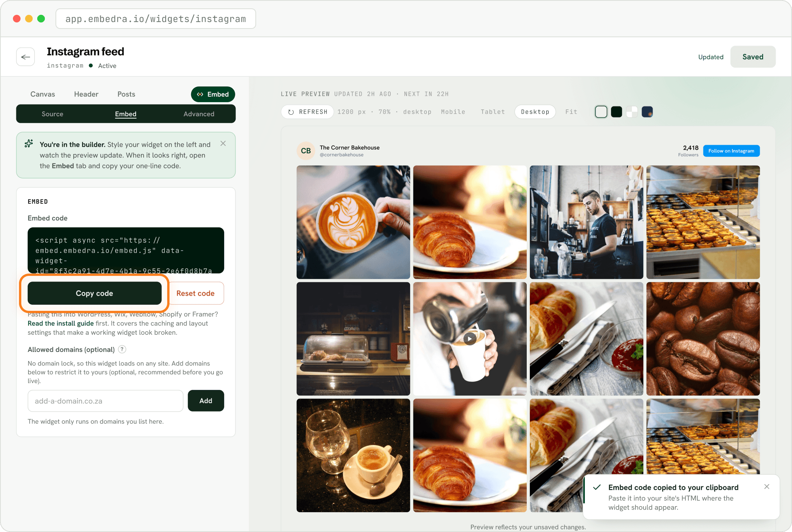792x532 pixels.
Task: Choose the dark green background swatch
Action: click(x=616, y=112)
